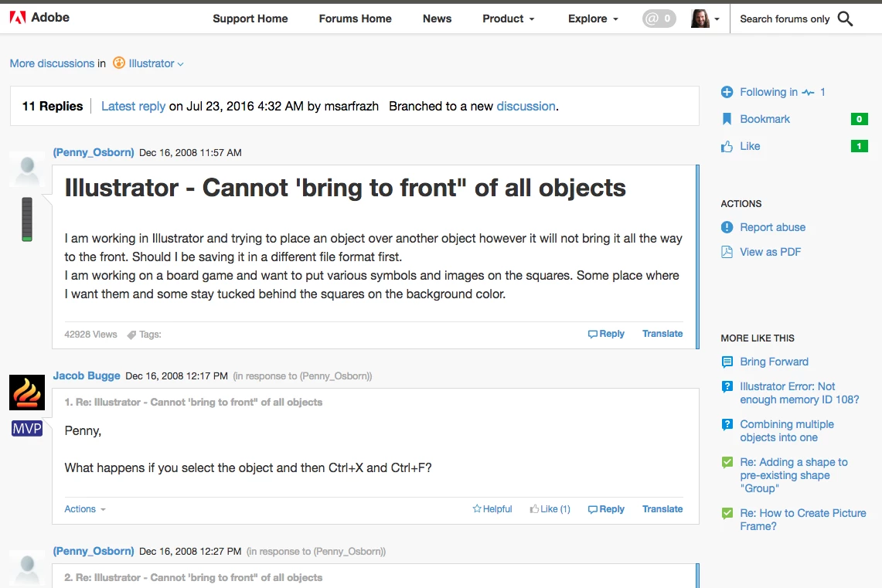The width and height of the screenshot is (882, 588).
Task: Translate Jacob Bugge's comment
Action: 662,508
